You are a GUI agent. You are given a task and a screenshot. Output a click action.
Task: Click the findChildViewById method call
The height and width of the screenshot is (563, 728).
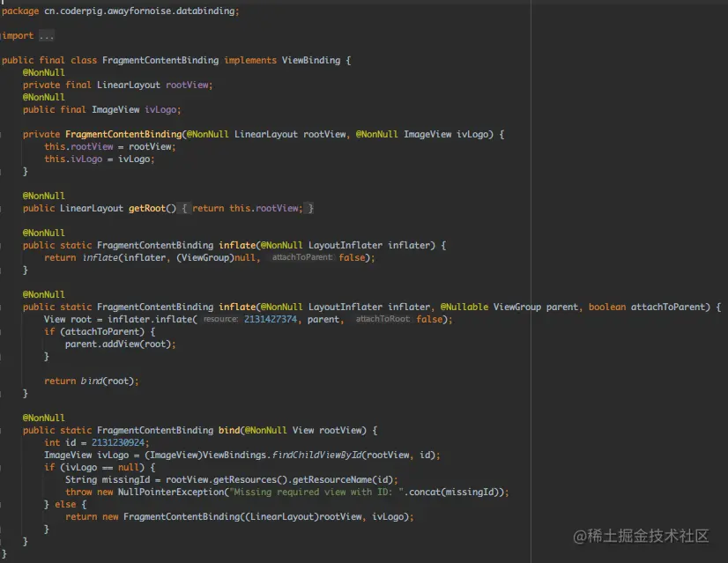click(x=317, y=455)
